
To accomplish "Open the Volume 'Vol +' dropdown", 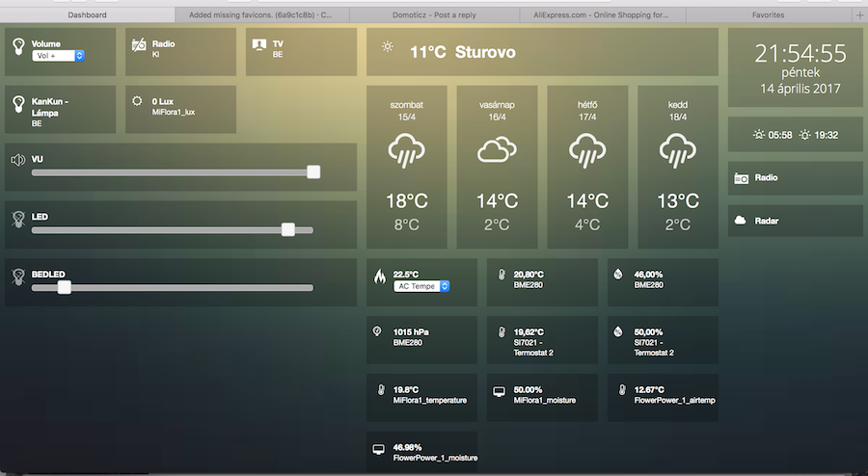I will tap(59, 56).
